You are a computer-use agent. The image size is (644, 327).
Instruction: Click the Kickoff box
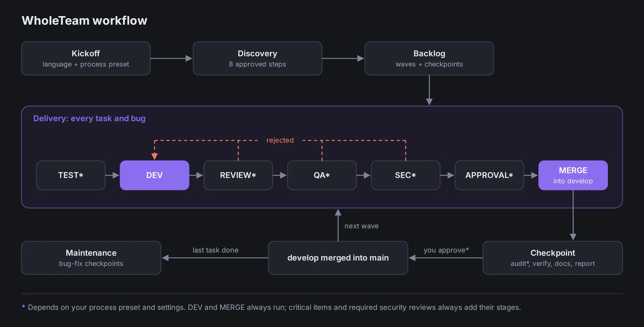point(86,58)
